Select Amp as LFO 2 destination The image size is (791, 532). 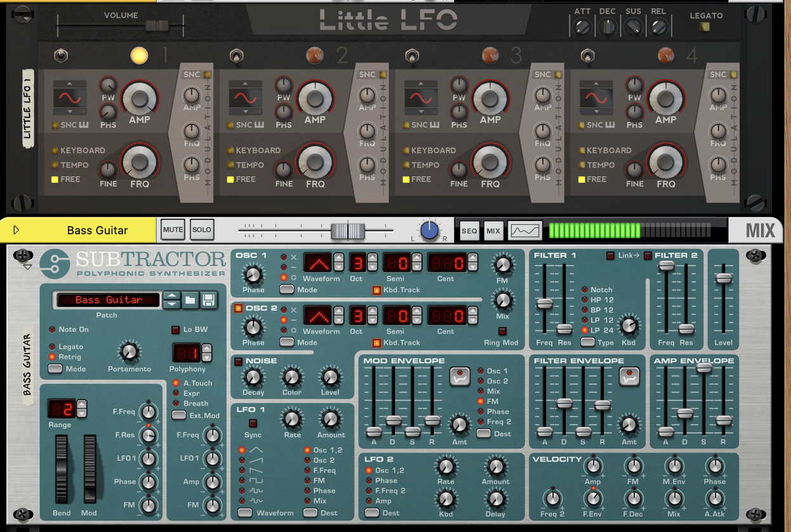pos(368,501)
